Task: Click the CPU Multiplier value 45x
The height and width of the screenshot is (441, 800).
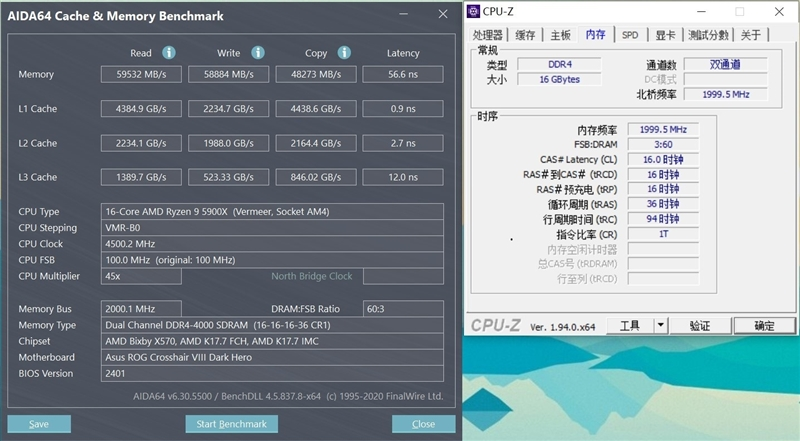Action: (x=141, y=276)
